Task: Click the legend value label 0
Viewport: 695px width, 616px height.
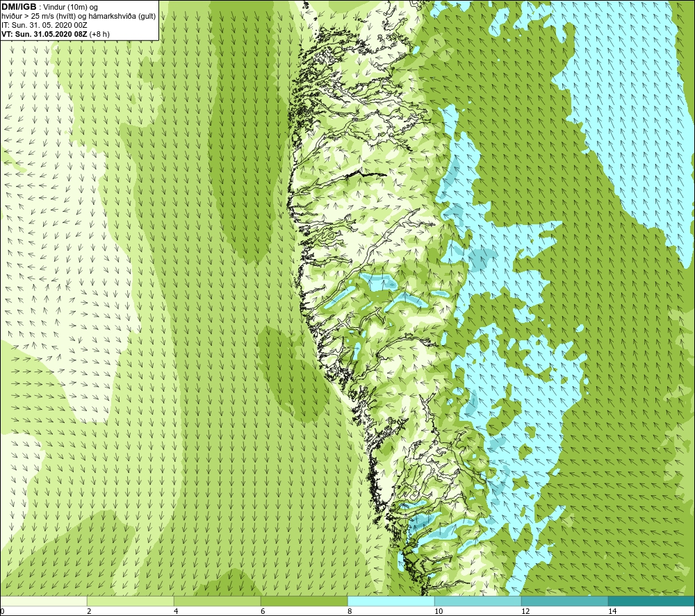Action: pyautogui.click(x=2, y=611)
